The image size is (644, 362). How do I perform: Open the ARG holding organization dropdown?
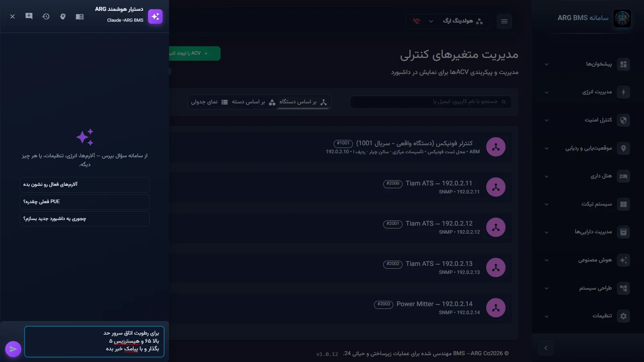click(x=458, y=21)
